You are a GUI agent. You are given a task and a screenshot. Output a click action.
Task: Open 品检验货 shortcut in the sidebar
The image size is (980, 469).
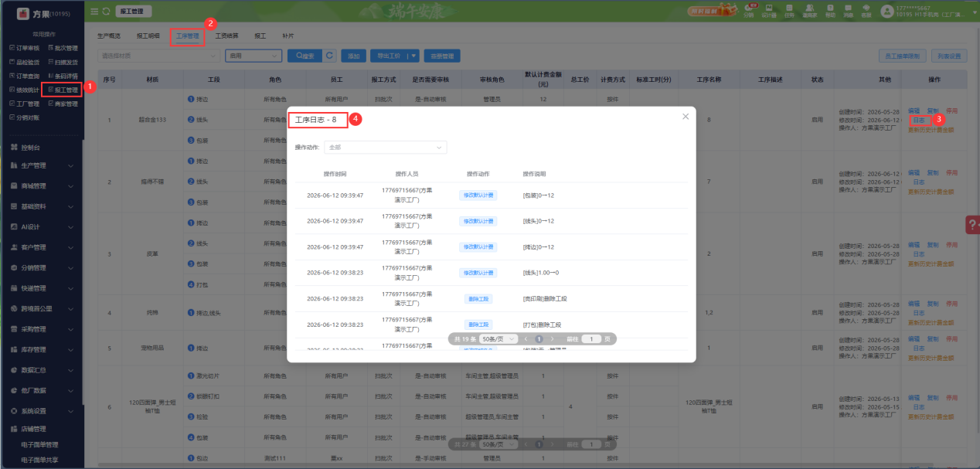24,62
